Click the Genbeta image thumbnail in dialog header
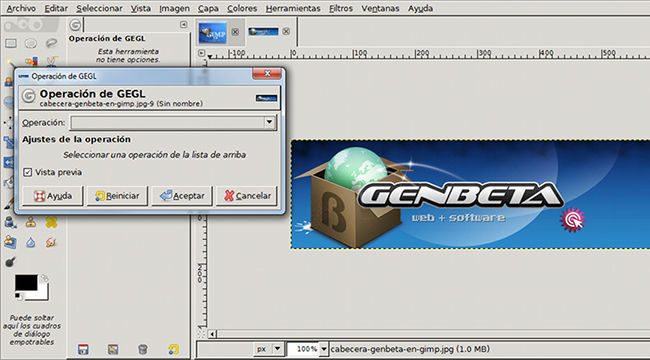Image resolution: width=650 pixels, height=360 pixels. 267,98
